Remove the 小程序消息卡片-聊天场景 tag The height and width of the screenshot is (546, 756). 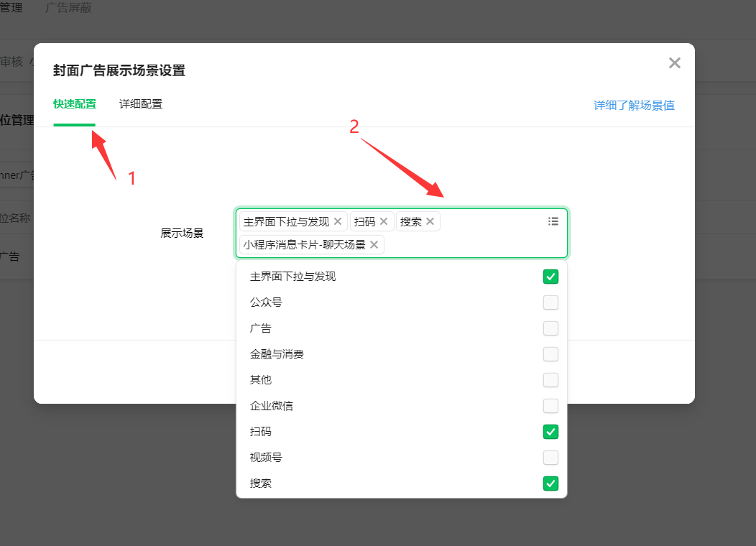[x=374, y=245]
